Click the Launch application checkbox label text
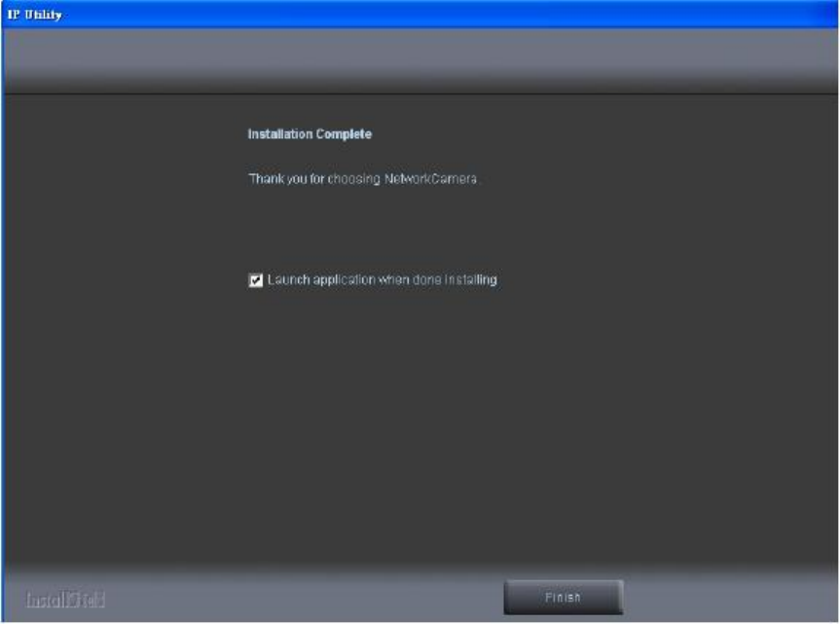 383,279
